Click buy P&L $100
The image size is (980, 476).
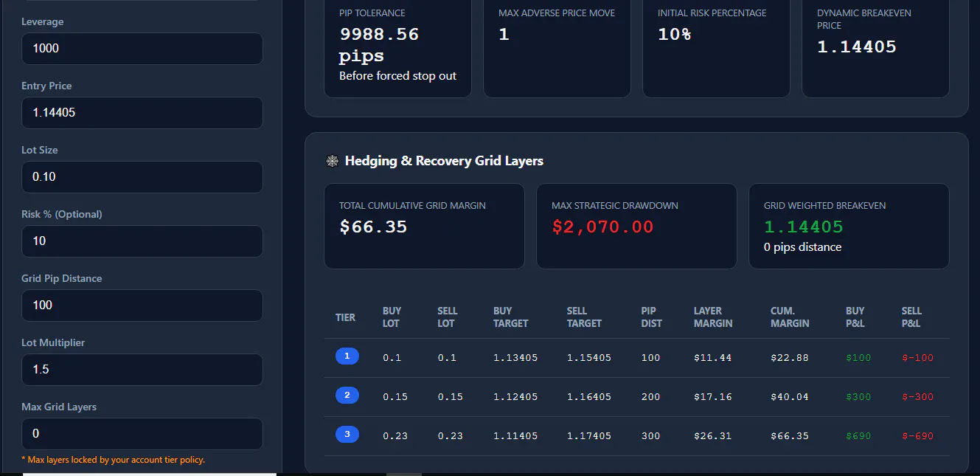858,358
